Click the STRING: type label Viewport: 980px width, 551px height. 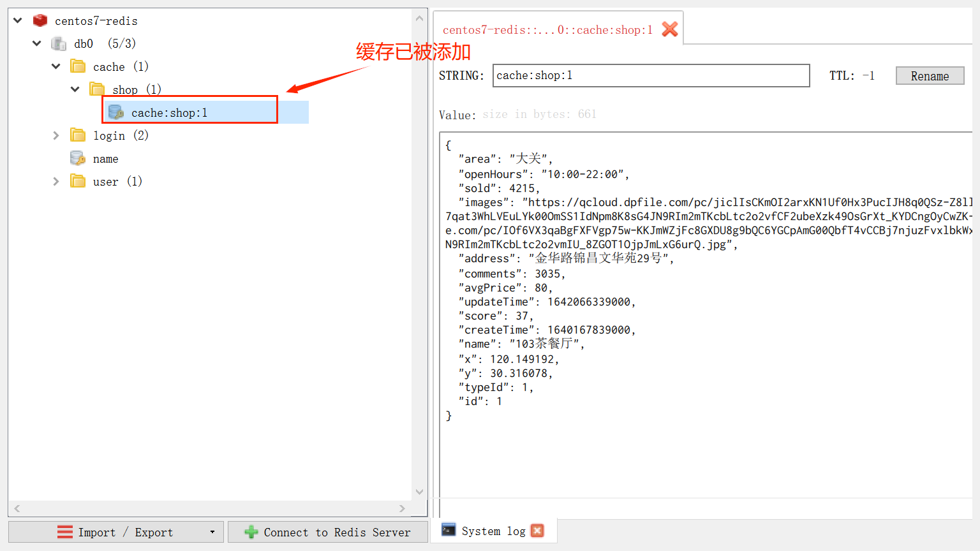(x=461, y=75)
